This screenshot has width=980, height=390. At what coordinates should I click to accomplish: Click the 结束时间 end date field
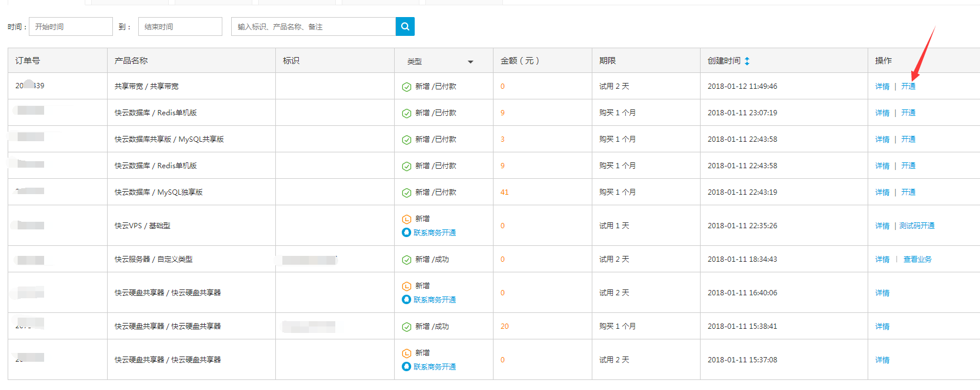(x=180, y=26)
